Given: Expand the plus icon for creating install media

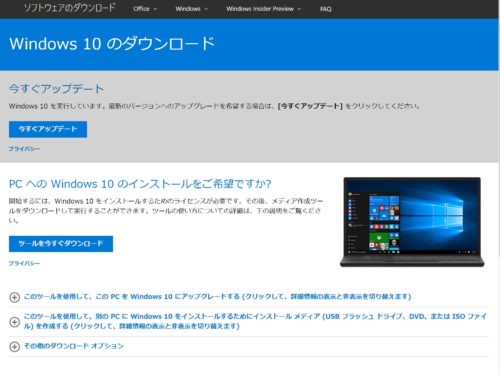Looking at the screenshot, I should click(x=14, y=322).
